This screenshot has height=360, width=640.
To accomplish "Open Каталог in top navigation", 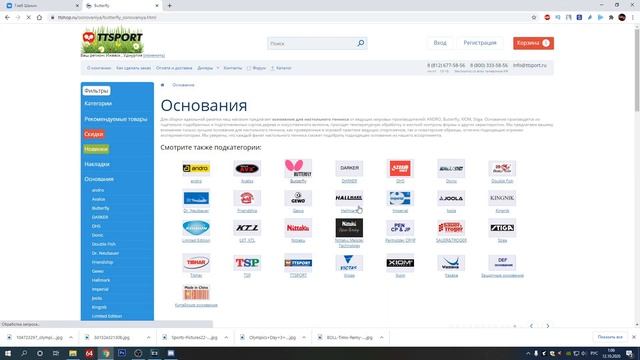I will tap(281, 68).
